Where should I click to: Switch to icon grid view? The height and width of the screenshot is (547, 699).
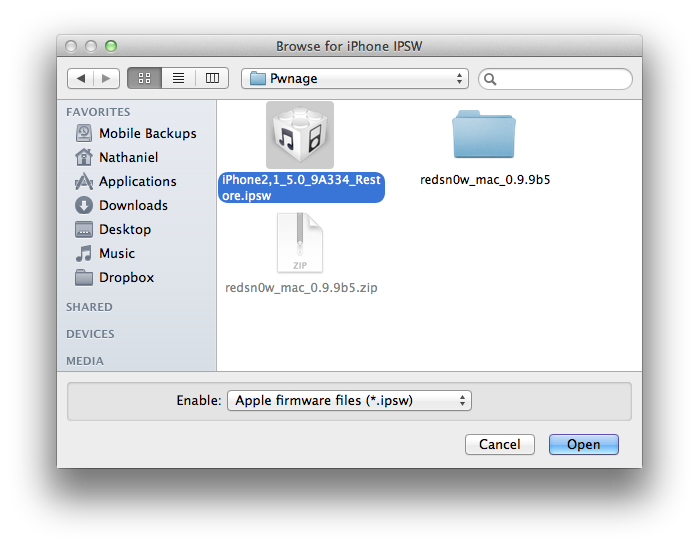tap(144, 78)
